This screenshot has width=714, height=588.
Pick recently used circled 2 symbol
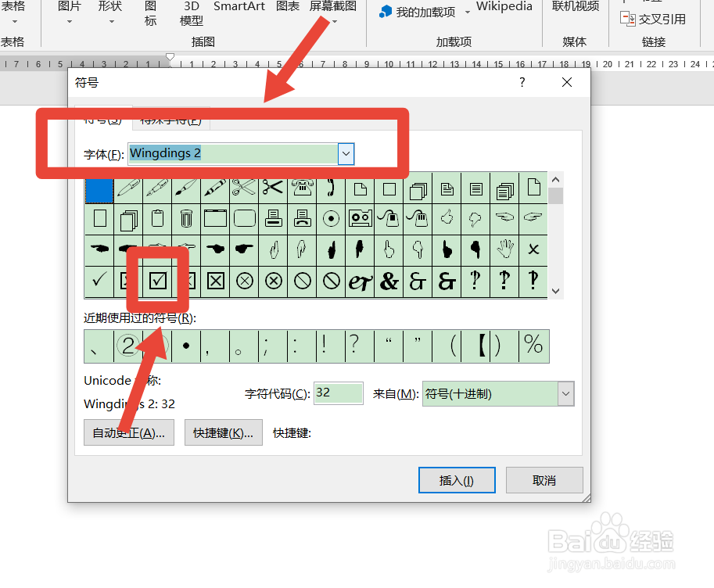tap(128, 346)
